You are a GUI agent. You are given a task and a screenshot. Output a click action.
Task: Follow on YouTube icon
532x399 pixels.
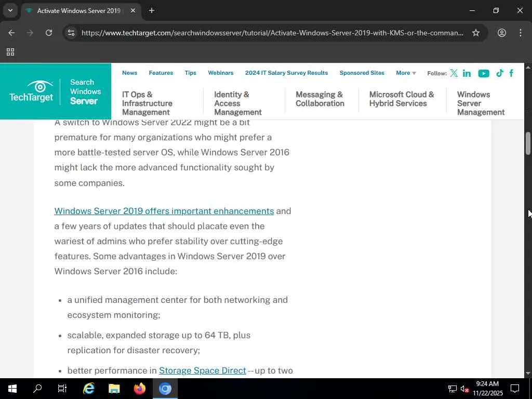[484, 73]
